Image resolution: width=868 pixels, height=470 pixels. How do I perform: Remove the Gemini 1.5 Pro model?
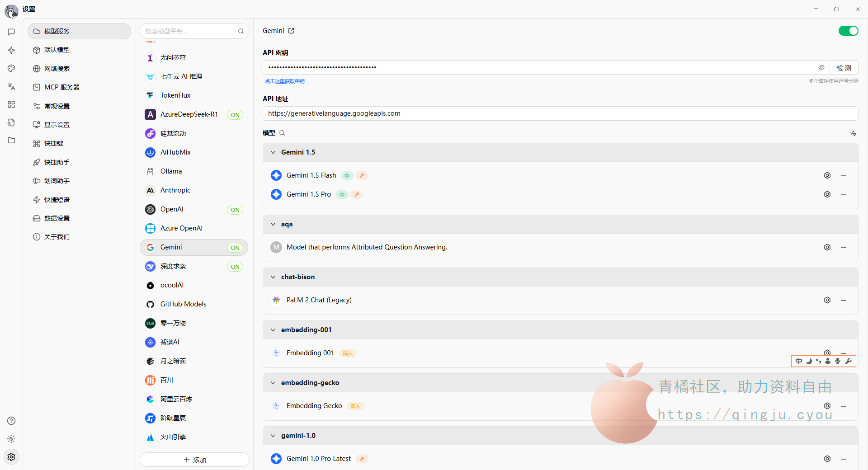click(x=844, y=194)
